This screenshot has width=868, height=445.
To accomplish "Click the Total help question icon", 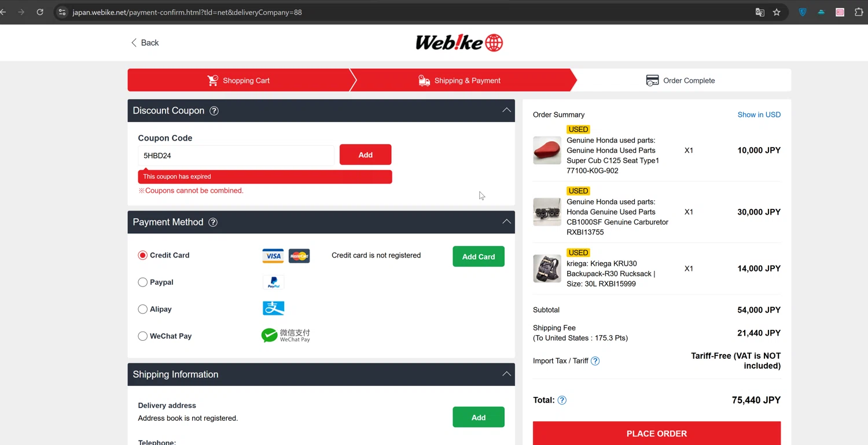I will point(562,400).
